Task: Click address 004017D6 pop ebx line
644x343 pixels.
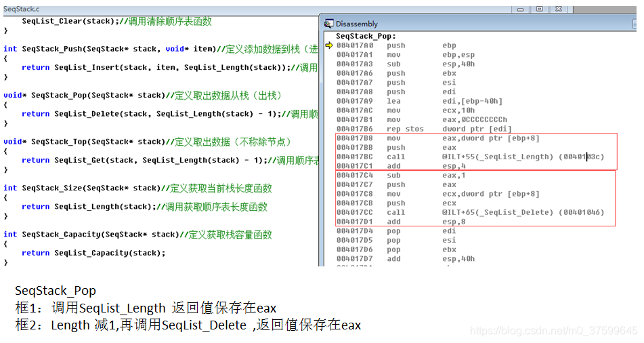Action: [396, 249]
